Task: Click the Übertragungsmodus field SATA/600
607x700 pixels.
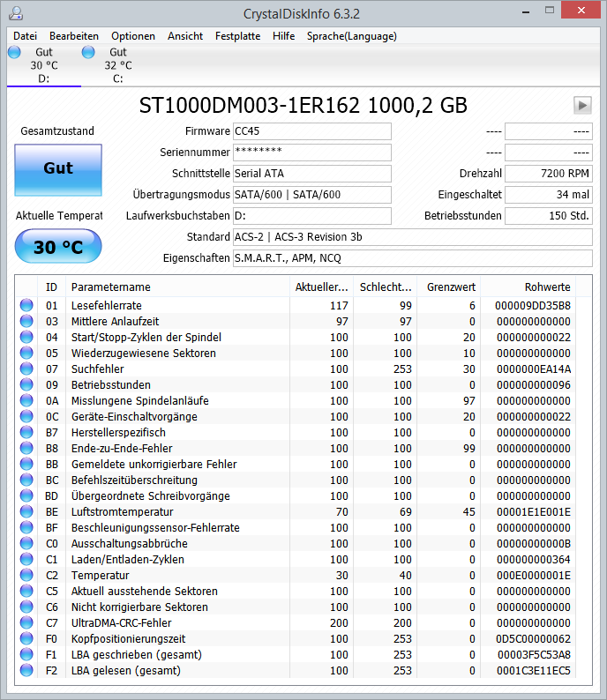Action: tap(312, 195)
